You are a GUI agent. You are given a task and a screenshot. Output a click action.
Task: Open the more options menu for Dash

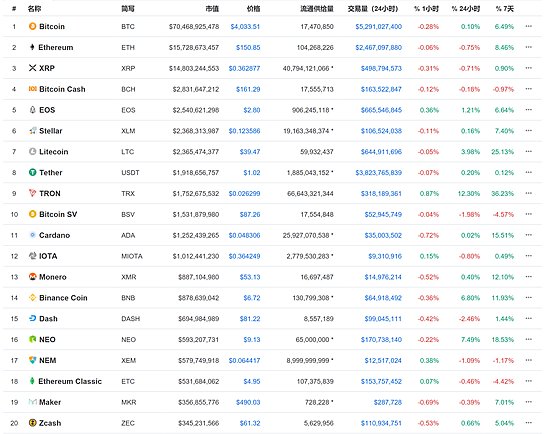click(528, 318)
